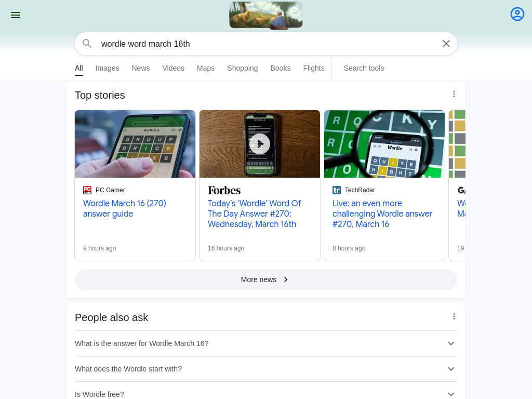Switch to the Images tab

tap(107, 68)
